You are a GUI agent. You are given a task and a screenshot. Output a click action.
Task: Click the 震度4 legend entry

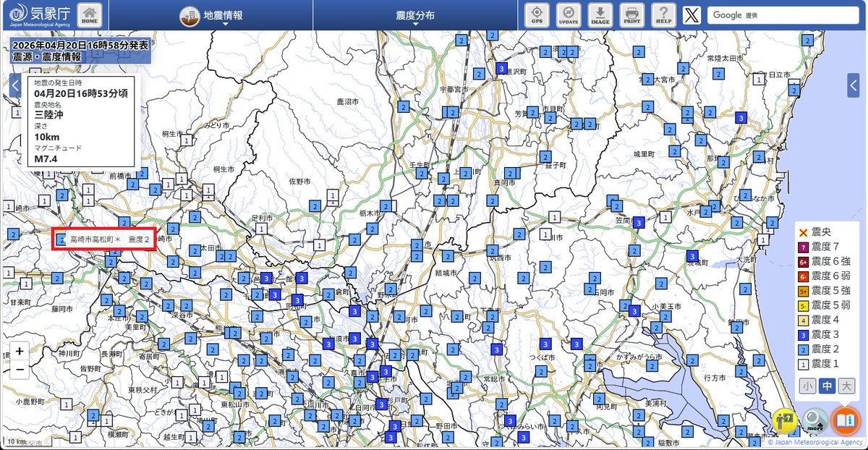pos(818,320)
